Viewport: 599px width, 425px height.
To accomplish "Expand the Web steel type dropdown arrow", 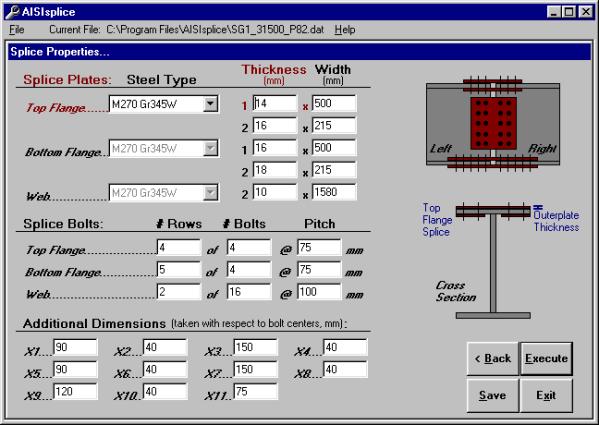I will click(x=210, y=192).
